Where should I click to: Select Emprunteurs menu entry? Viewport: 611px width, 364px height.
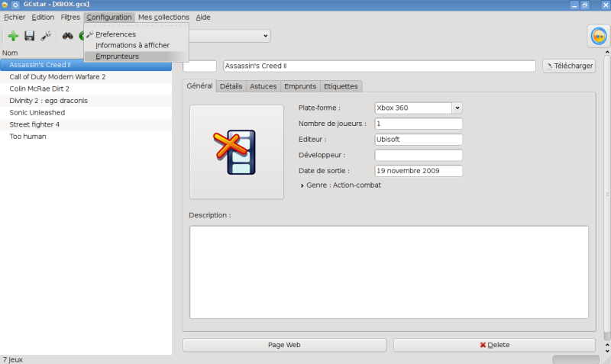[x=137, y=56]
